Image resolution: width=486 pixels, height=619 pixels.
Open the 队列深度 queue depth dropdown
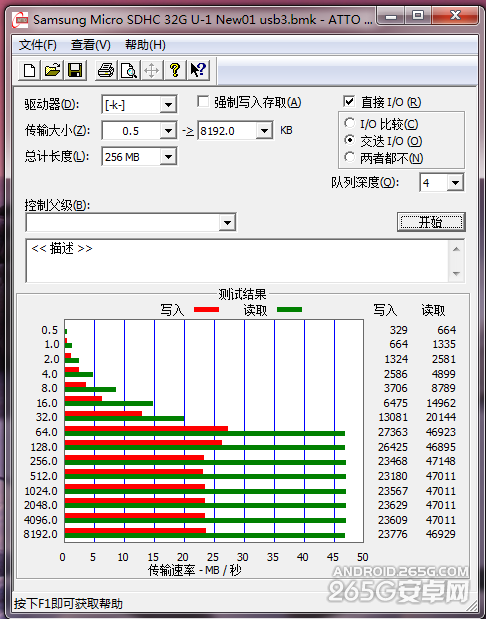455,183
